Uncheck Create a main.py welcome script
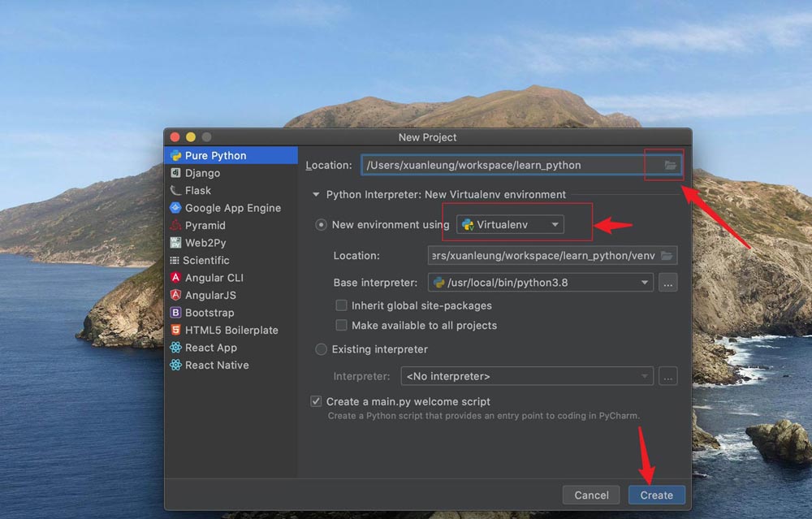The height and width of the screenshot is (519, 812). click(x=316, y=401)
